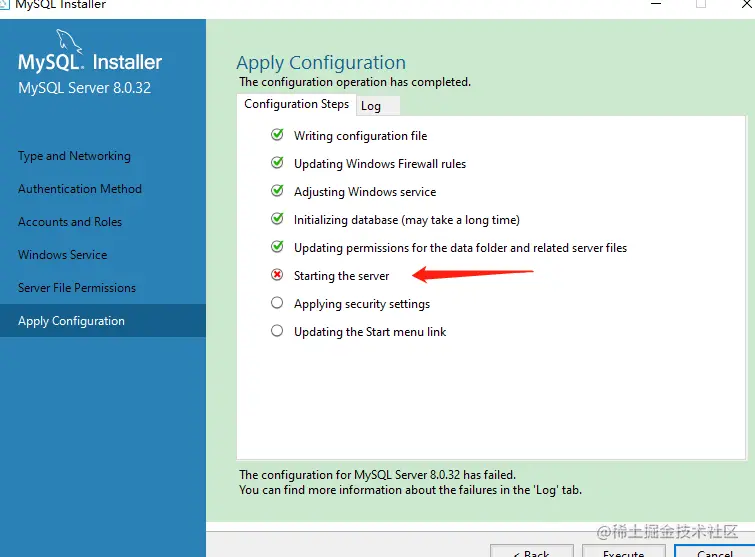Click the 'Adjusting Windows service' step text

365,192
